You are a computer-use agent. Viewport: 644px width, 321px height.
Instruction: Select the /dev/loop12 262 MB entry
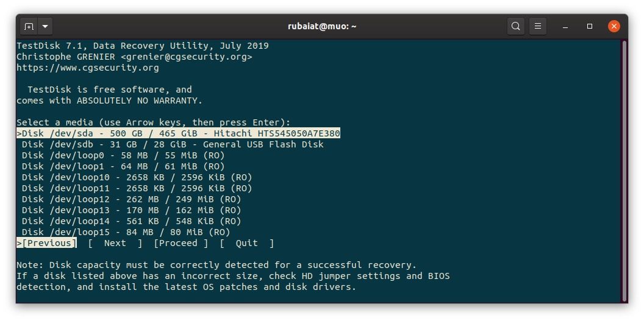131,199
